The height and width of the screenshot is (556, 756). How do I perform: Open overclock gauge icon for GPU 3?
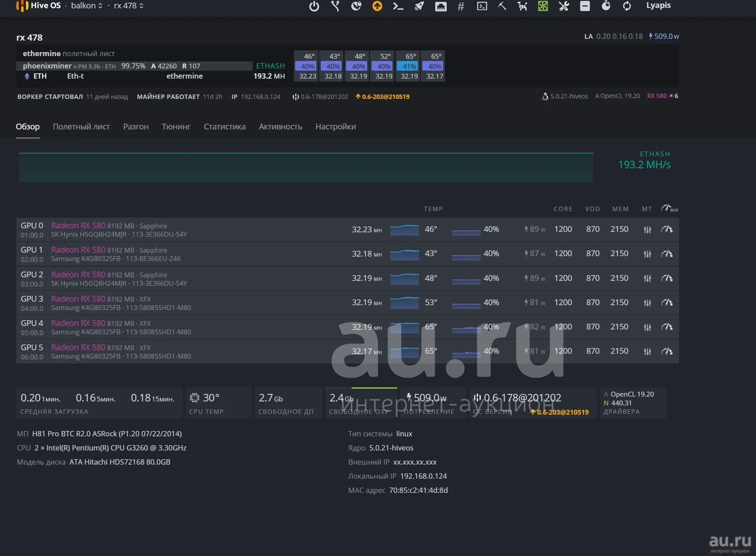[x=667, y=303]
